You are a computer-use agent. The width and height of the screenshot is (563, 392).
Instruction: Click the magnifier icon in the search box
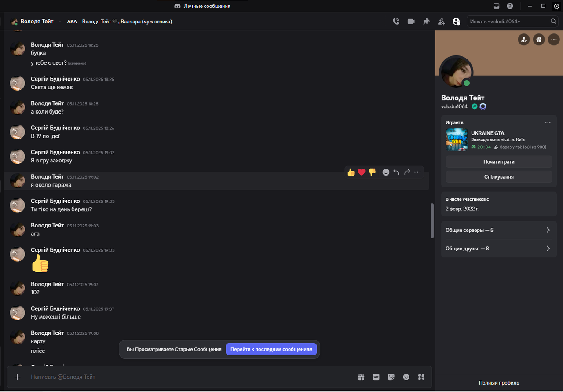[x=553, y=21]
